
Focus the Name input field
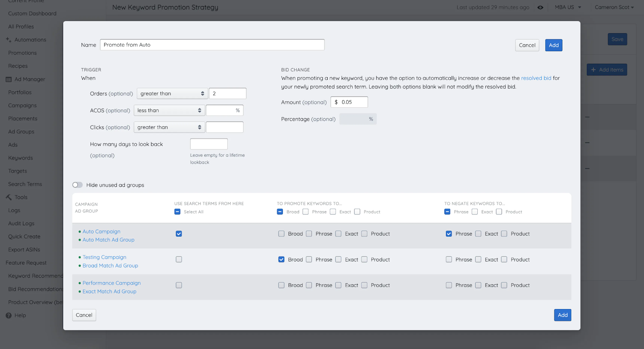[212, 45]
